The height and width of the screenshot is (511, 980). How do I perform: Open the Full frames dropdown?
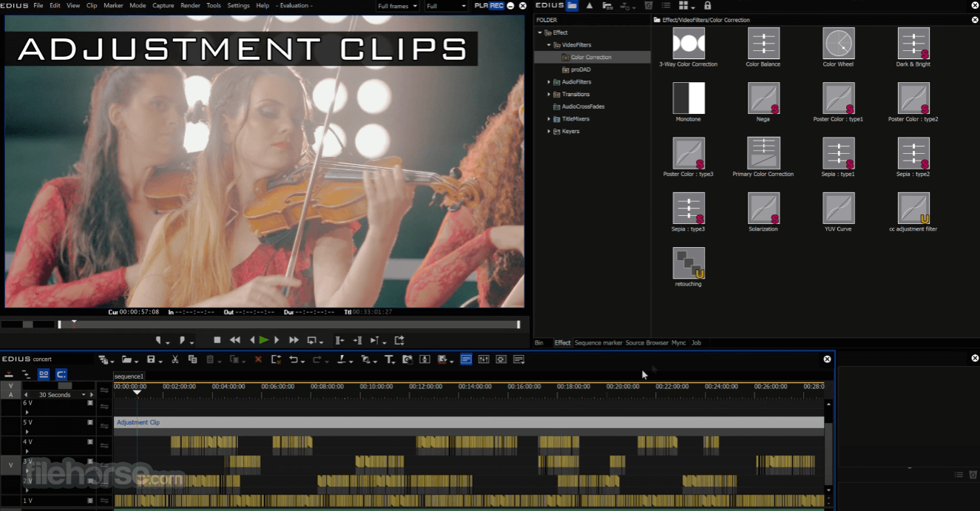click(x=396, y=6)
